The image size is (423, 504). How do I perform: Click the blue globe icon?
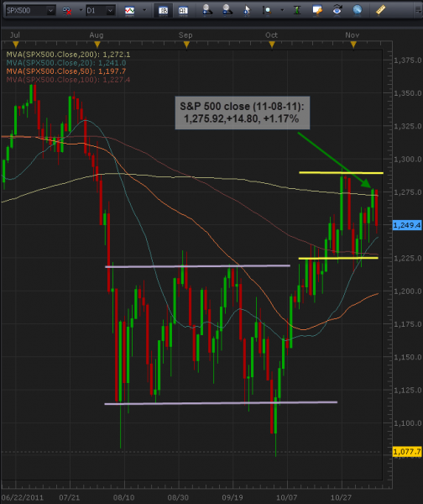(x=358, y=10)
